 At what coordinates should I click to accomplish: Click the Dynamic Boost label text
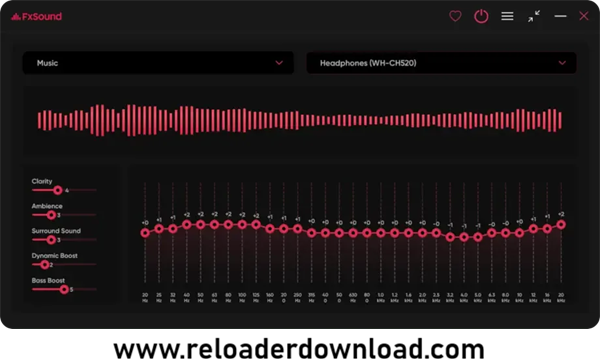54,256
